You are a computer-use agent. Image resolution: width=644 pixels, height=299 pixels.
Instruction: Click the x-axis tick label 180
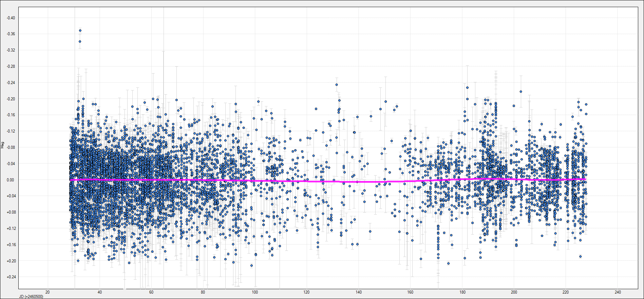(462, 292)
